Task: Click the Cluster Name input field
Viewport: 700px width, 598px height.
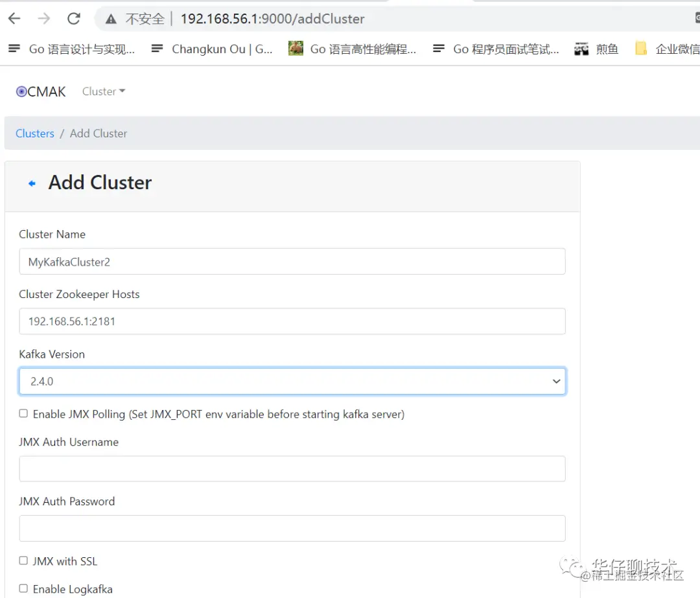Action: coord(292,262)
